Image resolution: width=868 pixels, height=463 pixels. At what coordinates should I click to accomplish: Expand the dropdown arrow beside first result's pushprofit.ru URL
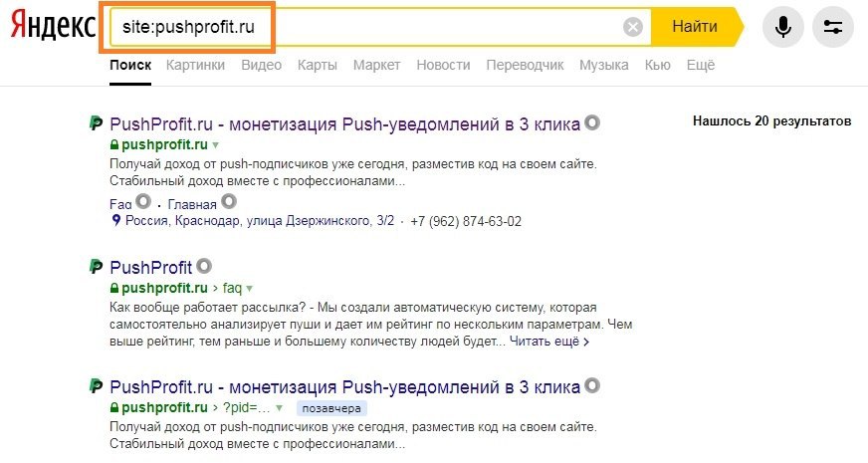tap(216, 145)
